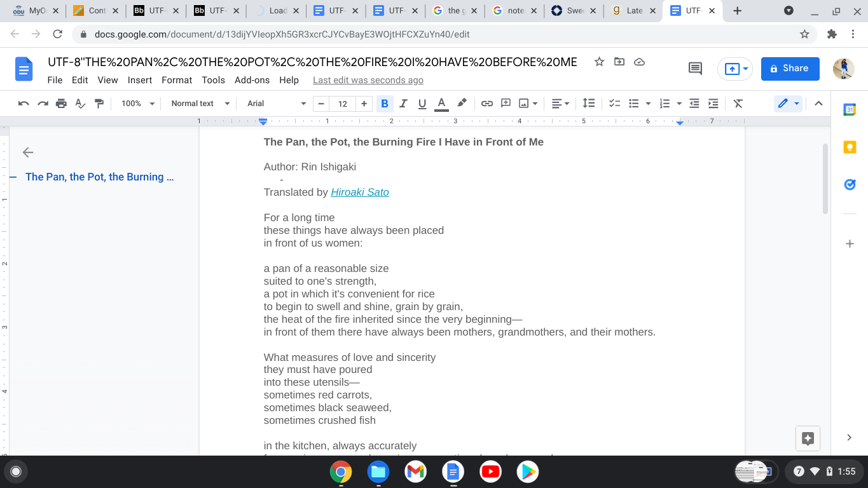Image resolution: width=868 pixels, height=488 pixels.
Task: Check the document cloud save status
Action: (640, 62)
